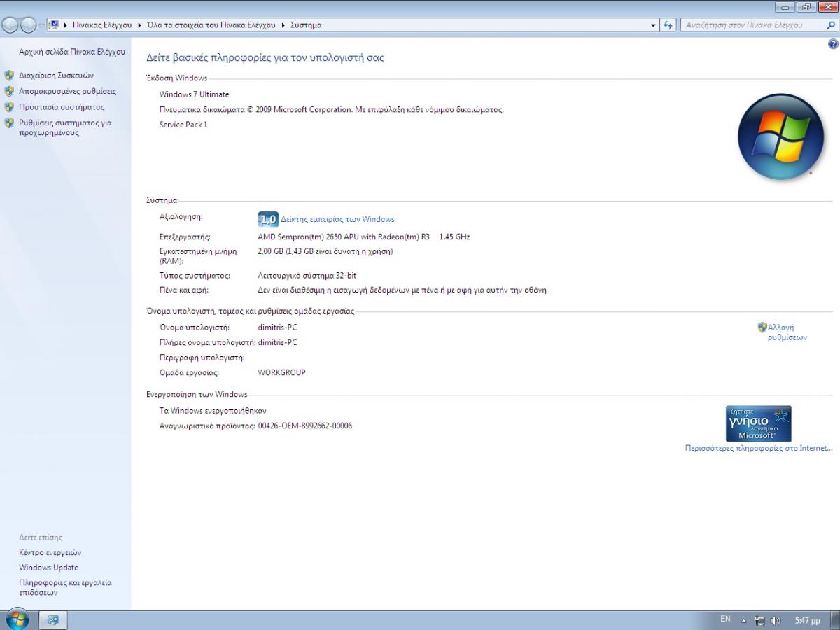
Task: Select Σύστημα breadcrumb
Action: [x=306, y=25]
